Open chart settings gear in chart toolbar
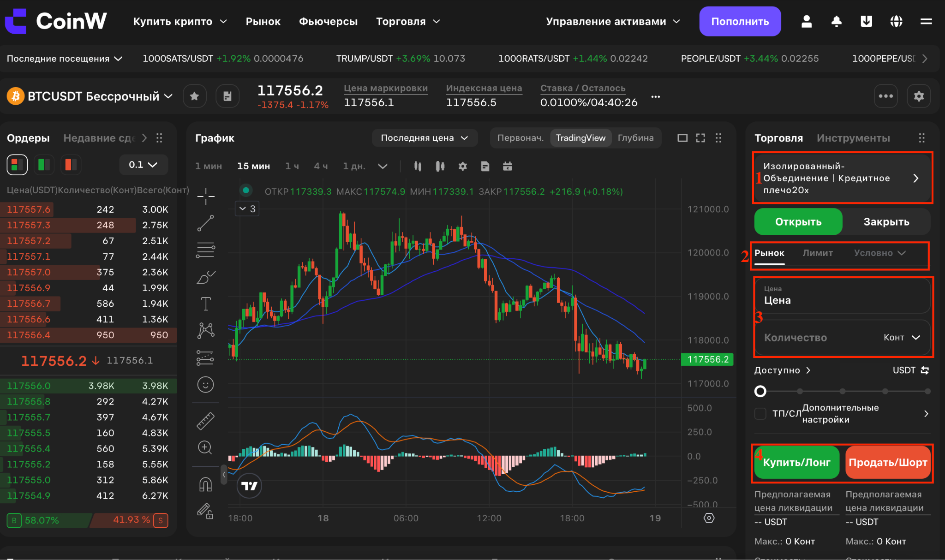945x560 pixels. [x=463, y=166]
